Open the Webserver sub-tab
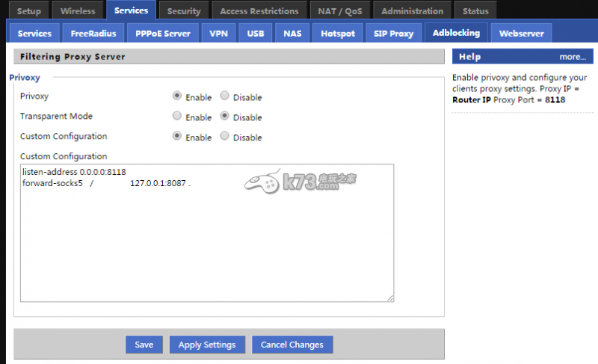 pos(522,34)
